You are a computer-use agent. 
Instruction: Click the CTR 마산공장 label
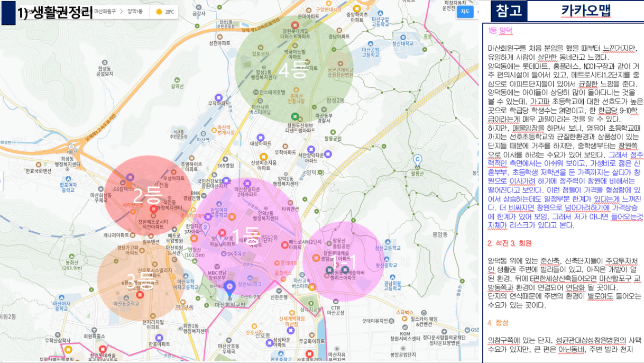pyautogui.click(x=335, y=311)
